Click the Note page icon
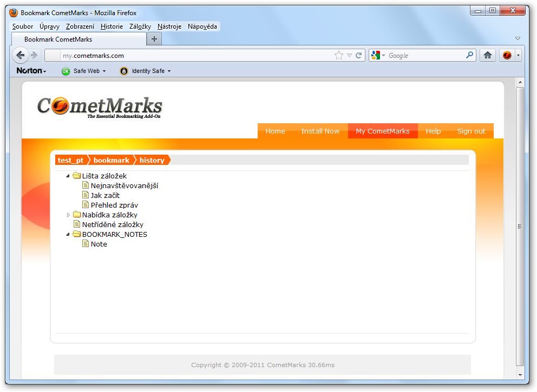This screenshot has height=392, width=537. click(86, 244)
